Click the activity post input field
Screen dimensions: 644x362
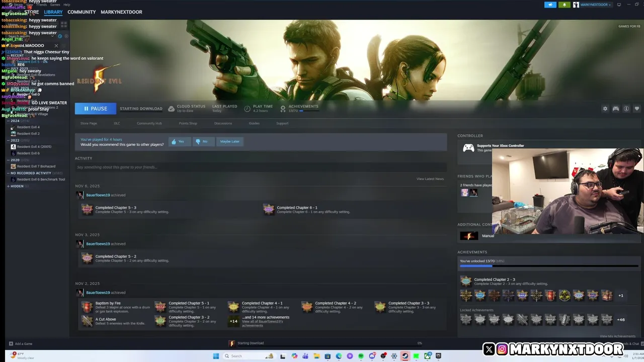pyautogui.click(x=261, y=167)
